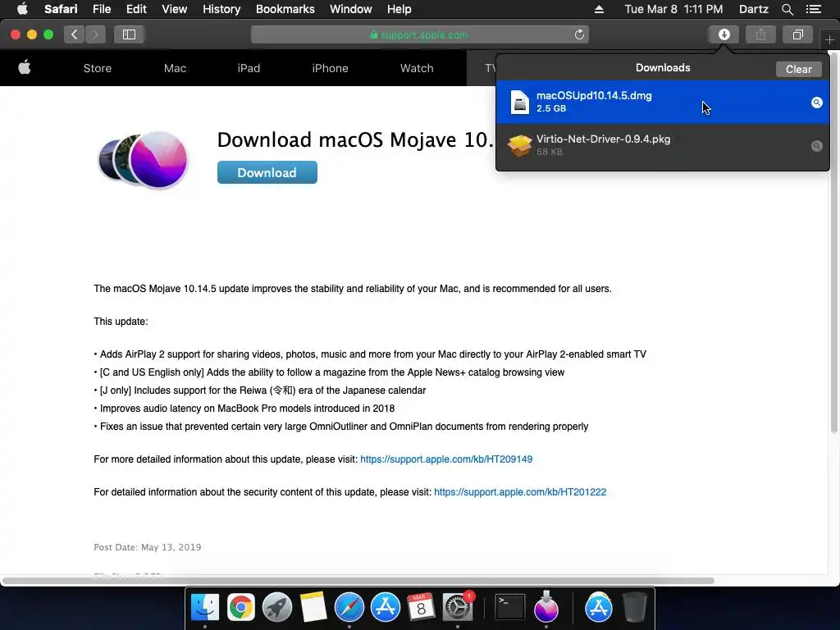Click the macOS wallpaper circles thumbnail
Screen dimensions: 840x630
144,160
